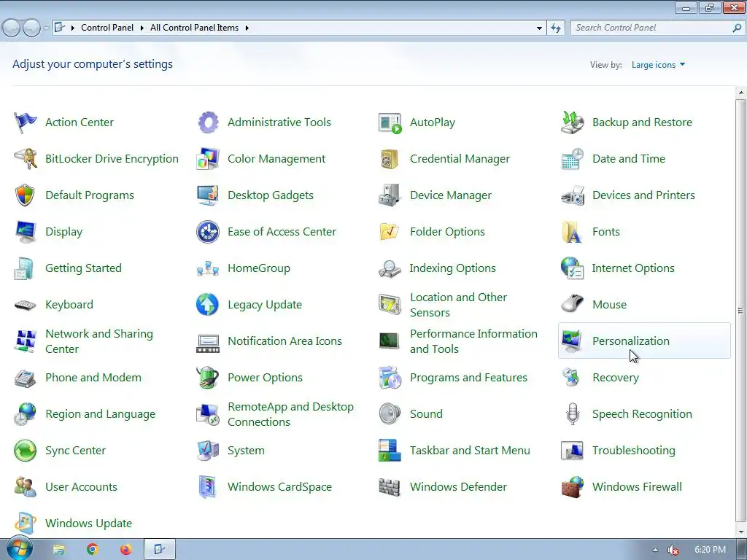
Task: Click the Getting Started link
Action: pos(83,268)
